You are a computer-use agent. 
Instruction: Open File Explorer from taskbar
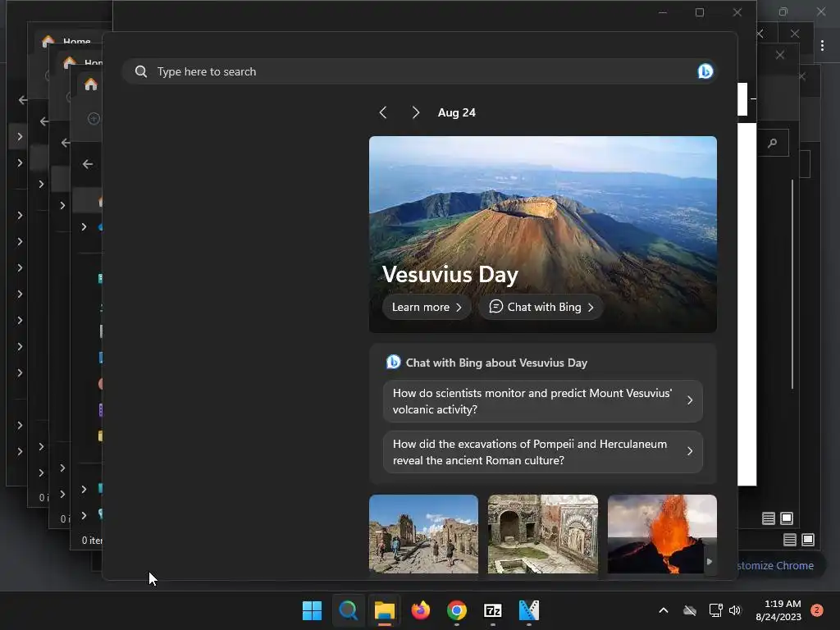(384, 610)
